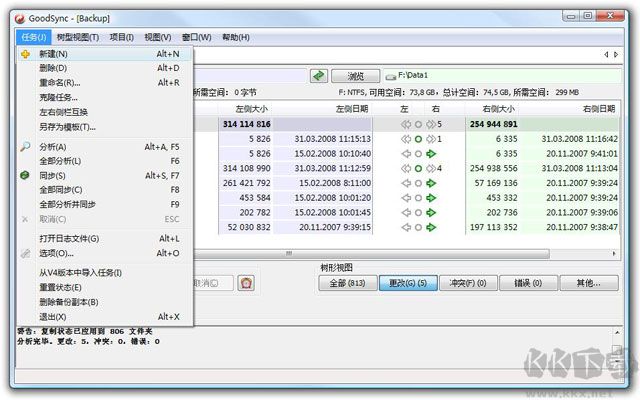Select 新建(N) from the task menu

(54, 54)
